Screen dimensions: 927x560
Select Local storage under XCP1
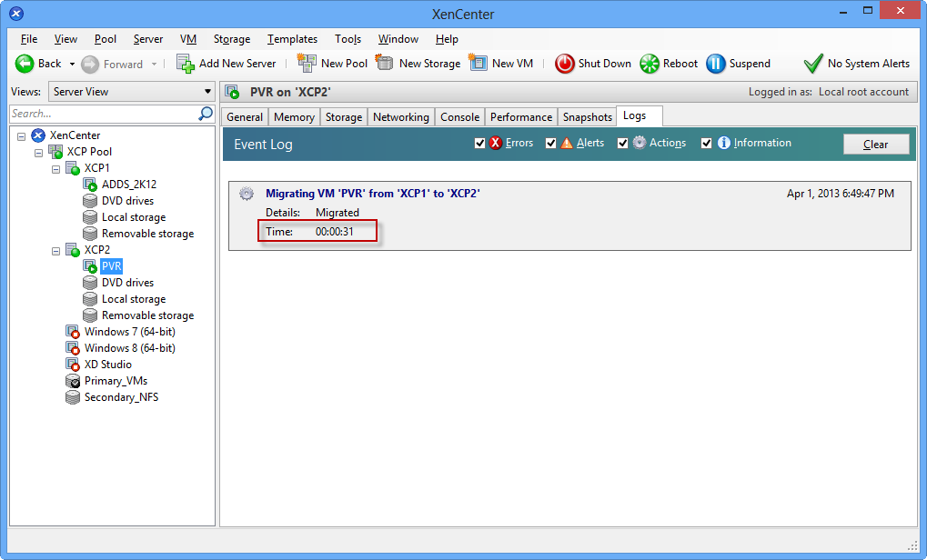coord(134,217)
